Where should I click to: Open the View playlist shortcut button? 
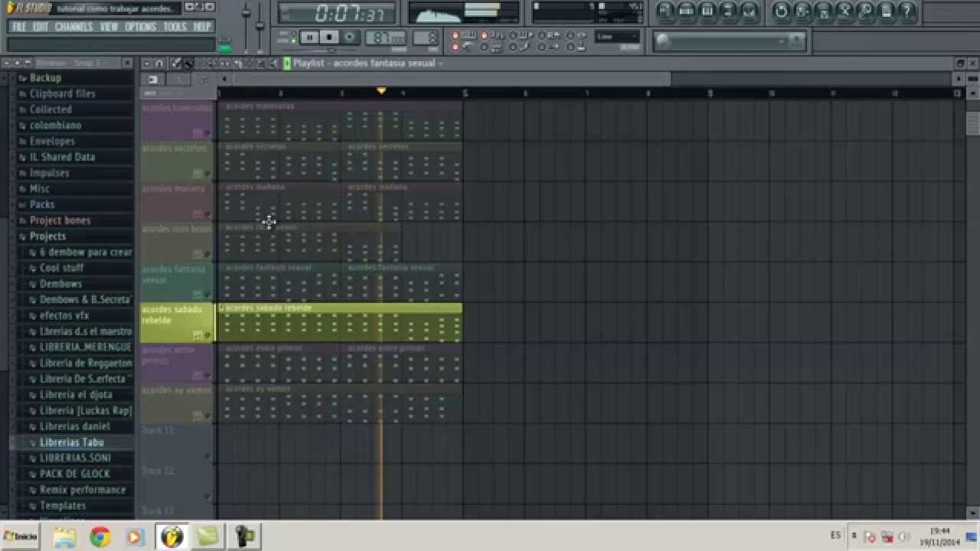[665, 11]
